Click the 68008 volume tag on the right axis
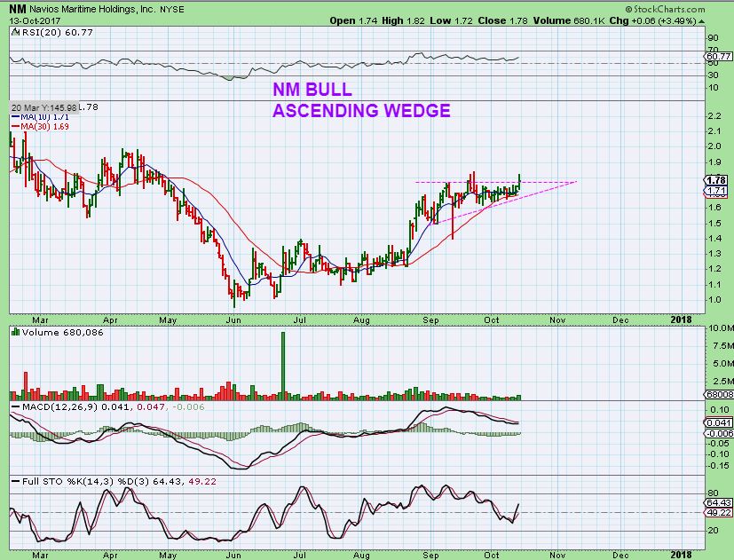This screenshot has height=560, width=734. [x=720, y=394]
